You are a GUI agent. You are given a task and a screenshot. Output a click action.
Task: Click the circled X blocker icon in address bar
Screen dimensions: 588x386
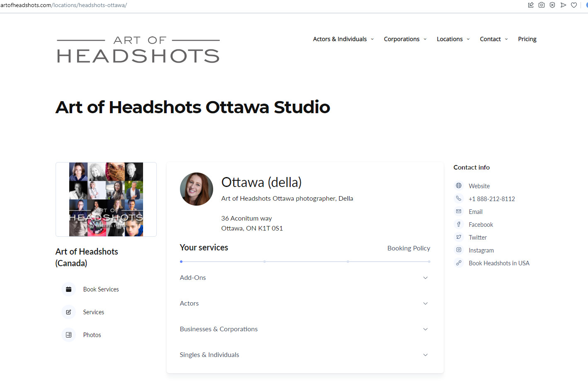[552, 5]
